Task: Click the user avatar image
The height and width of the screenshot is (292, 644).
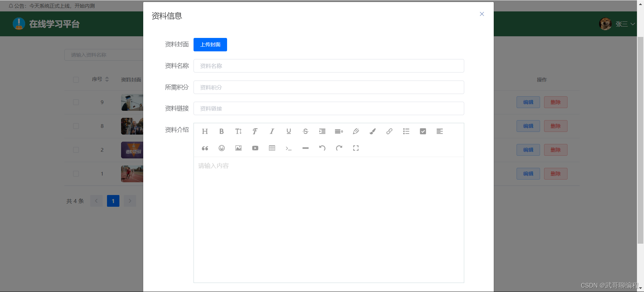Action: pyautogui.click(x=605, y=24)
